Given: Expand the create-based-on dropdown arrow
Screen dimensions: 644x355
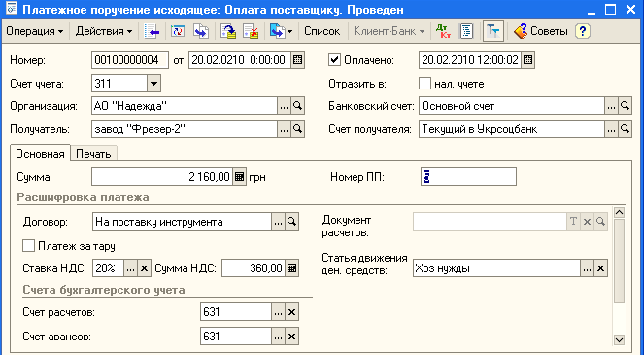Looking at the screenshot, I should click(x=290, y=32).
